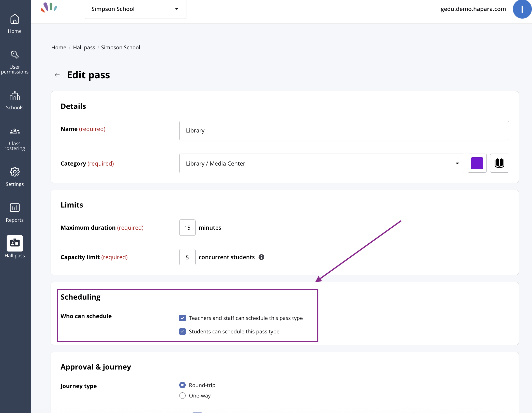Open the purple category color swatch
The width and height of the screenshot is (532, 413).
[477, 163]
